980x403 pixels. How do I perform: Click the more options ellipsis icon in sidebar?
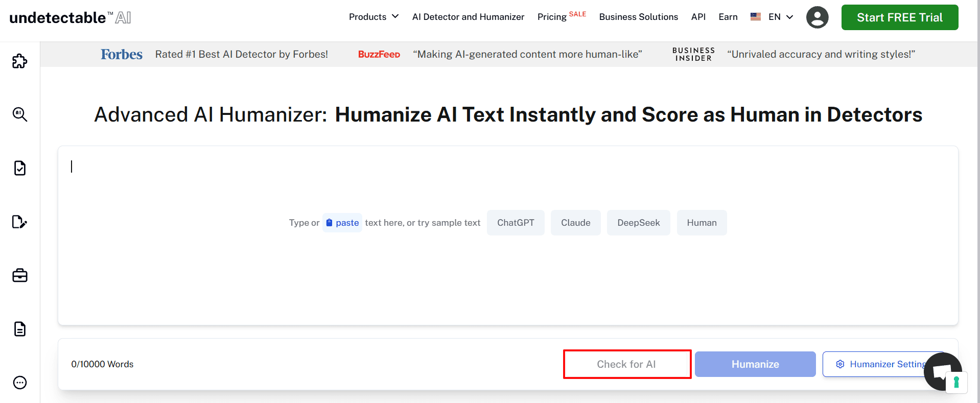(19, 383)
